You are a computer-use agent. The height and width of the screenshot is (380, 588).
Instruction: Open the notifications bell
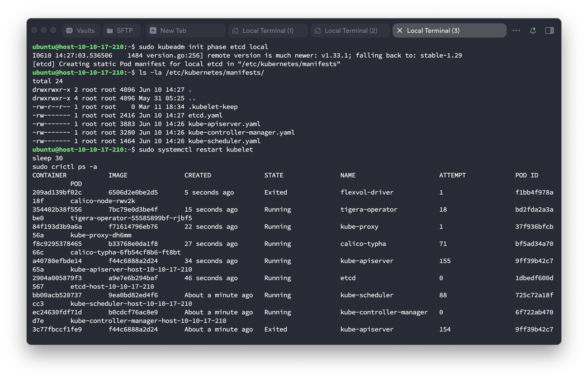point(533,31)
